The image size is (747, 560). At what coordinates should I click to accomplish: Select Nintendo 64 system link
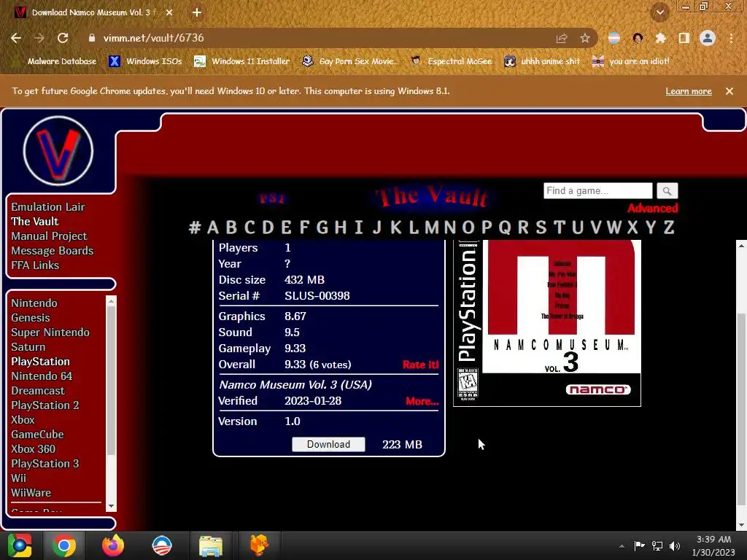(42, 376)
